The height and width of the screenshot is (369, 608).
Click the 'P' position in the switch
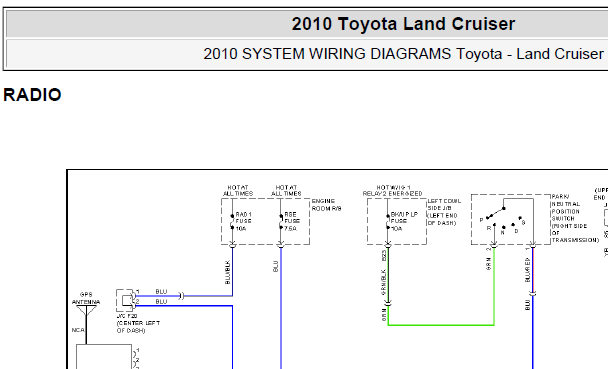(x=481, y=220)
